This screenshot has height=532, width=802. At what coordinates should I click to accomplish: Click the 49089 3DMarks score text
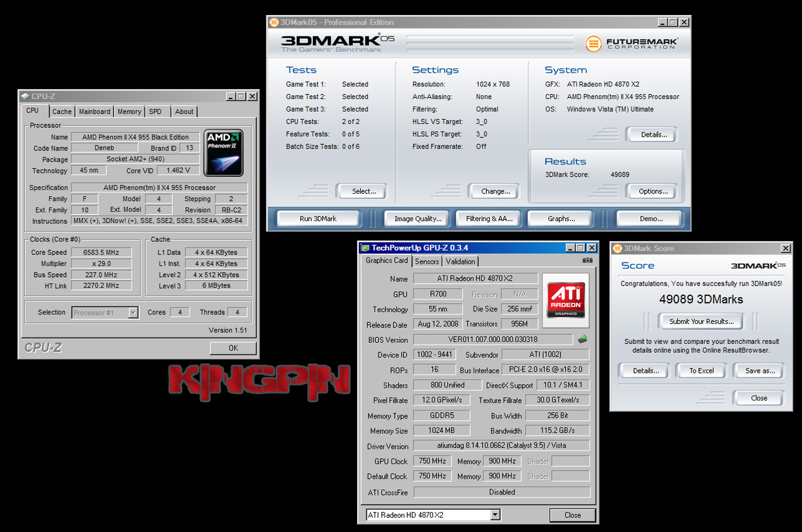click(x=701, y=300)
